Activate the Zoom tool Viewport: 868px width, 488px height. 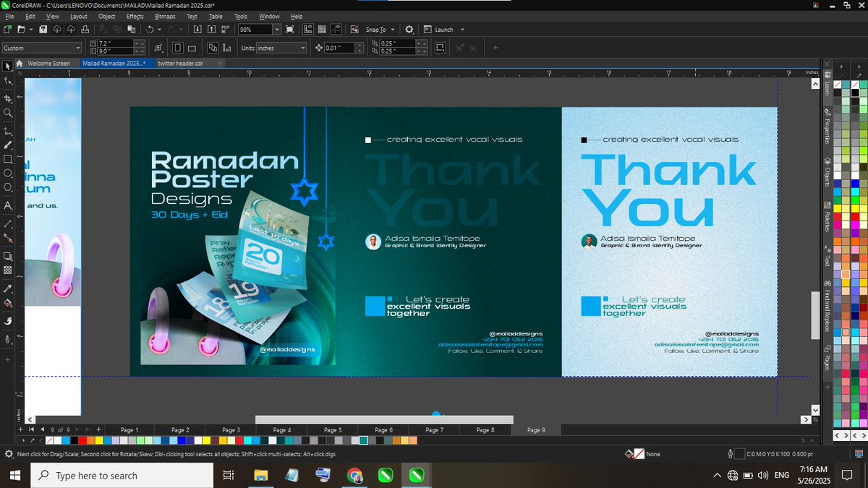click(7, 113)
